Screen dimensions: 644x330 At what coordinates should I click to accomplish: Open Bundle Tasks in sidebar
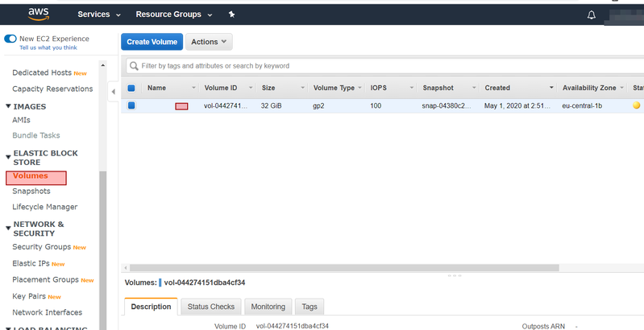(x=36, y=135)
